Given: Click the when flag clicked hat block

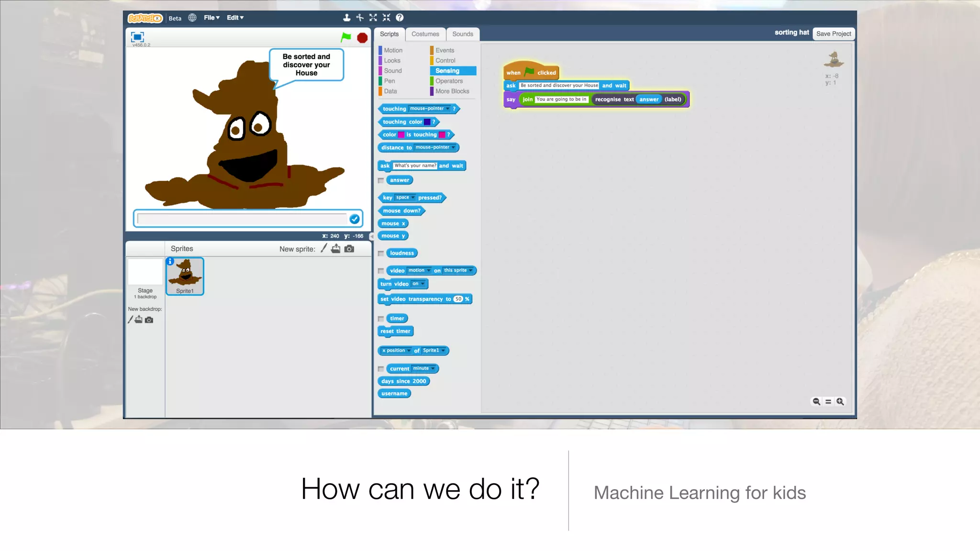Looking at the screenshot, I should 531,71.
